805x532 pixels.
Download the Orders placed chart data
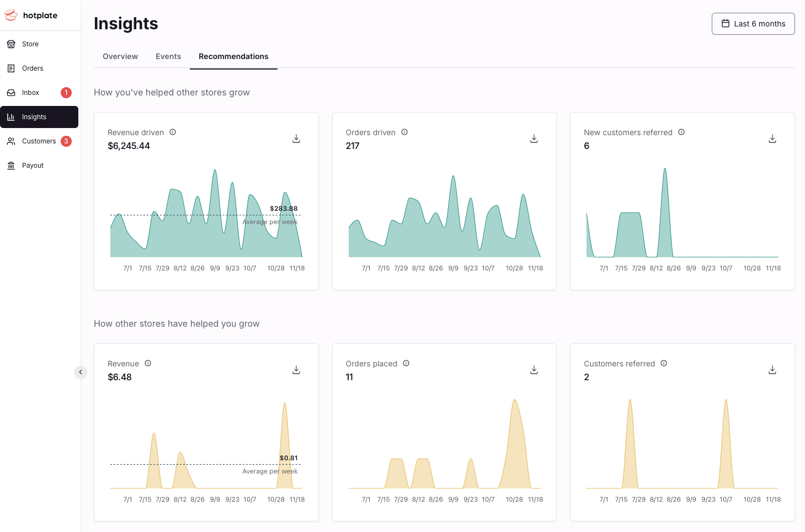[534, 370]
